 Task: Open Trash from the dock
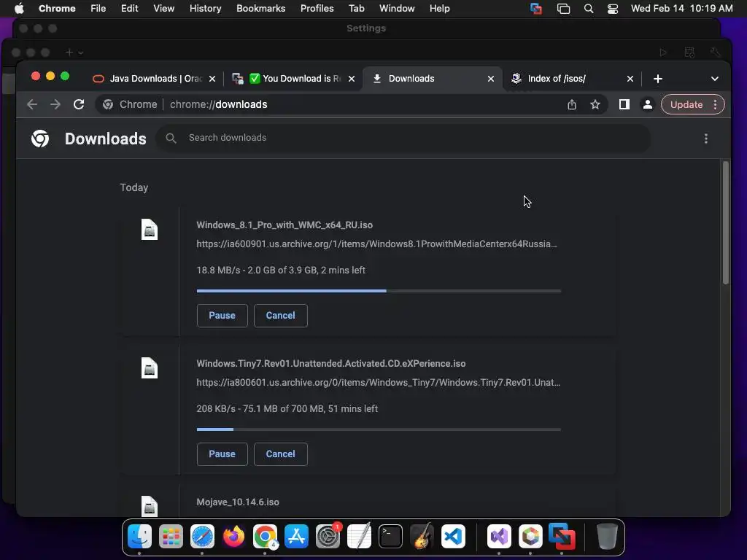click(x=607, y=537)
